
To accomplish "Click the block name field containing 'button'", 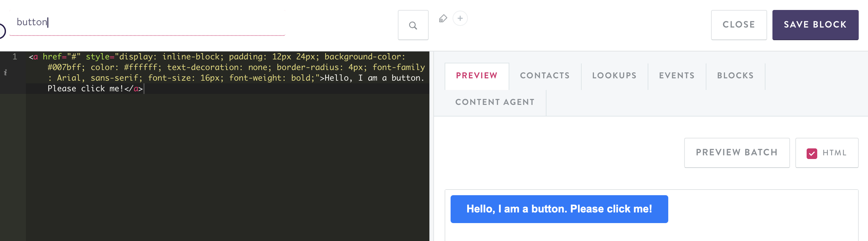I will (147, 22).
